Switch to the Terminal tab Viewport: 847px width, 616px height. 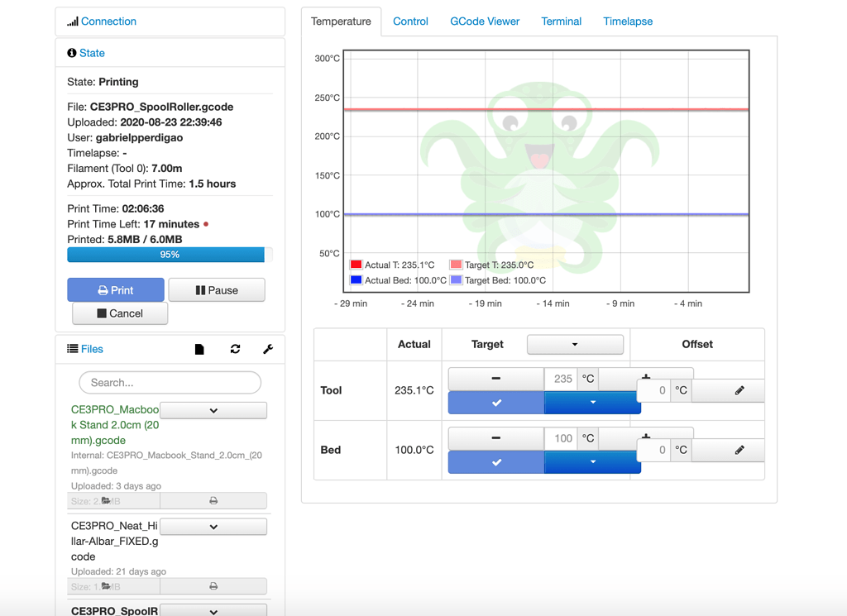click(561, 21)
